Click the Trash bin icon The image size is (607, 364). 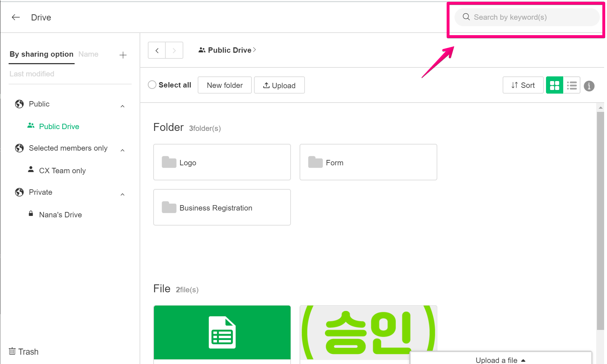click(12, 351)
